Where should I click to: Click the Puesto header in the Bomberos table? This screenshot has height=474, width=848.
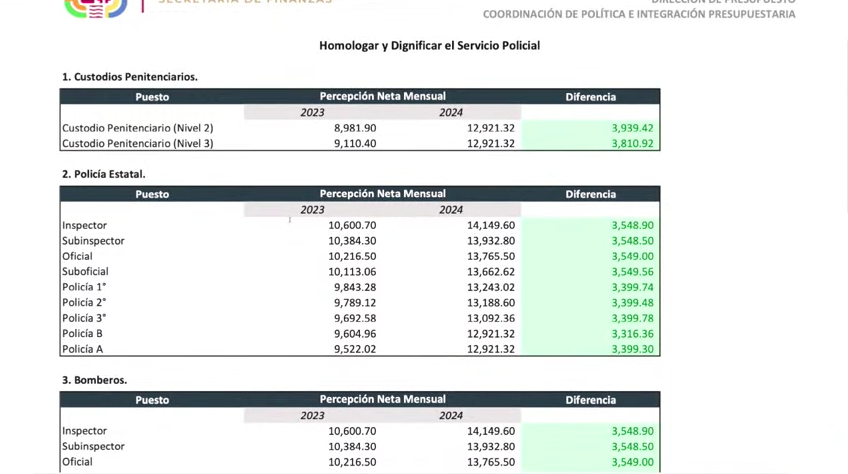(152, 400)
